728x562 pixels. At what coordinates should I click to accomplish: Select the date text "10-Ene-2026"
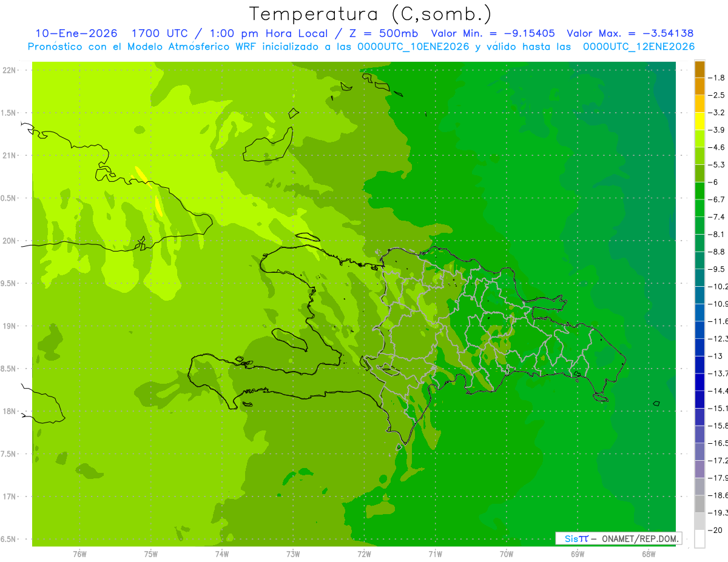pos(76,33)
